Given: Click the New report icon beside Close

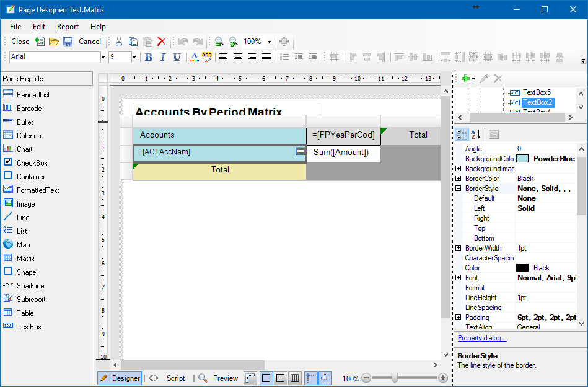Looking at the screenshot, I should pyautogui.click(x=40, y=42).
